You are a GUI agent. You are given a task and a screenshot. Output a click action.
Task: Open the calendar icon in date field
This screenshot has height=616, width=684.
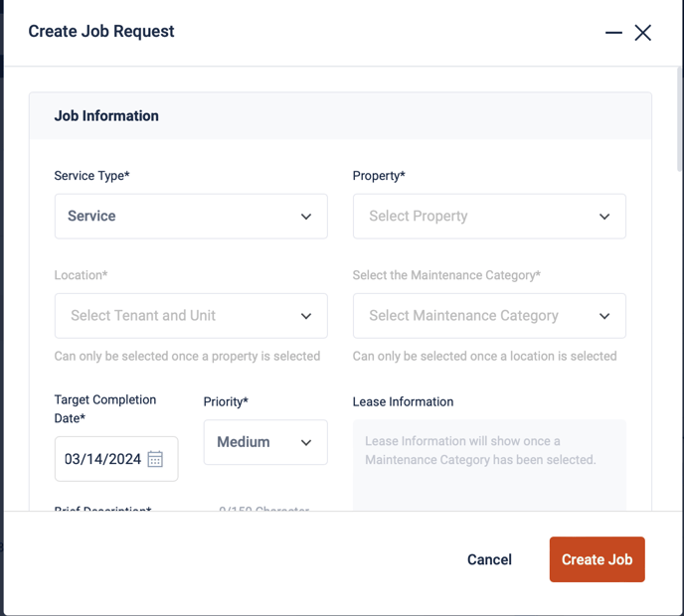coord(155,459)
